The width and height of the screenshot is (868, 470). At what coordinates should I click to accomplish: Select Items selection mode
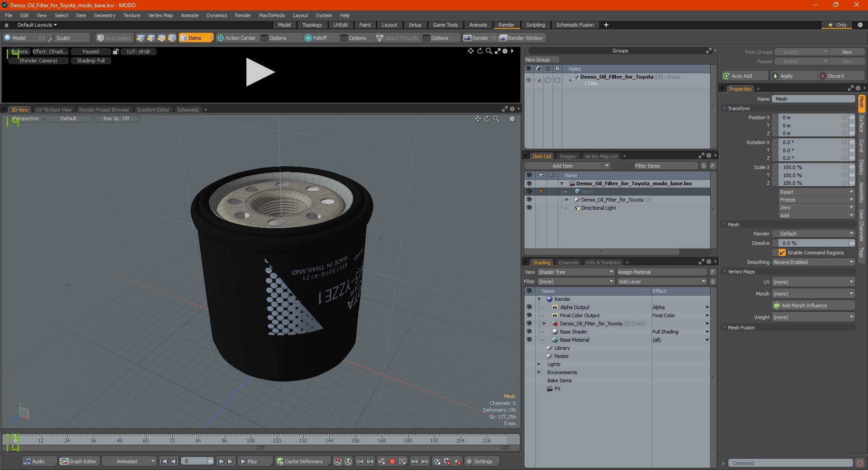(195, 38)
